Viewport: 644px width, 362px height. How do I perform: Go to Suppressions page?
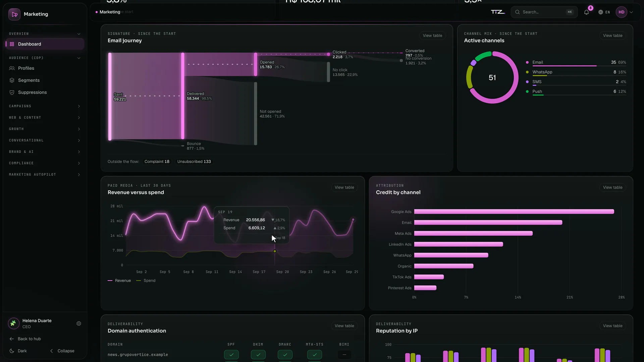click(x=45, y=92)
